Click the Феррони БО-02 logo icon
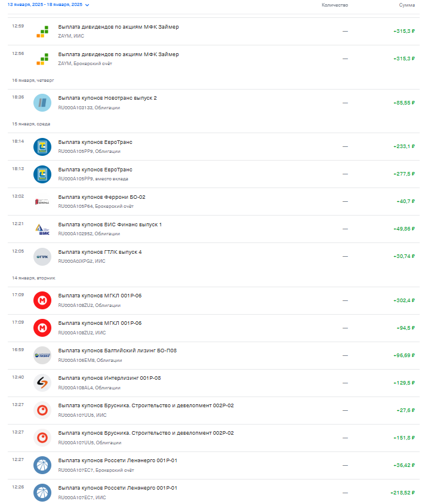431x504 pixels. click(42, 201)
